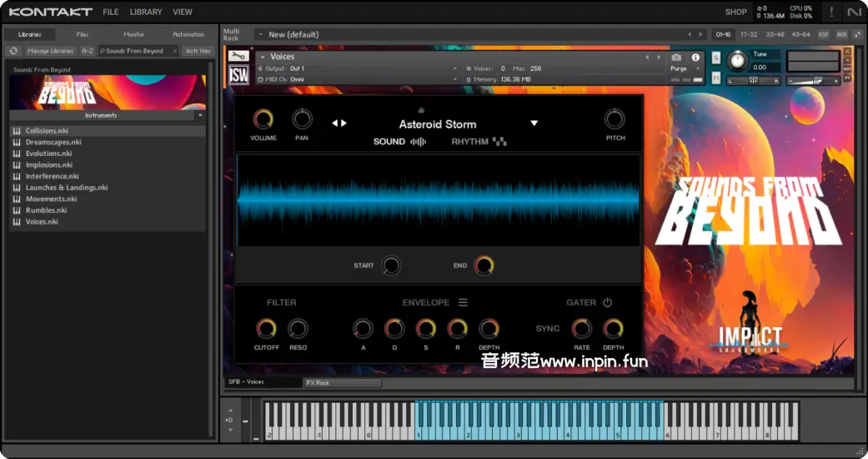Solo the instrument with the S button
Image resolution: width=868 pixels, height=459 pixels.
tap(716, 58)
